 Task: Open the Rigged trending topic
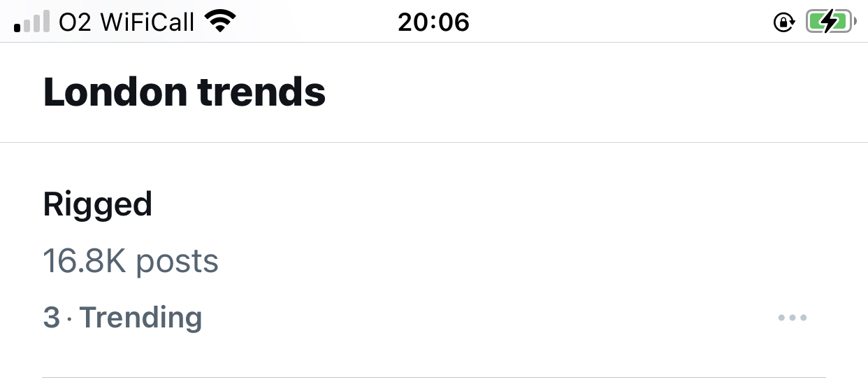pyautogui.click(x=98, y=204)
